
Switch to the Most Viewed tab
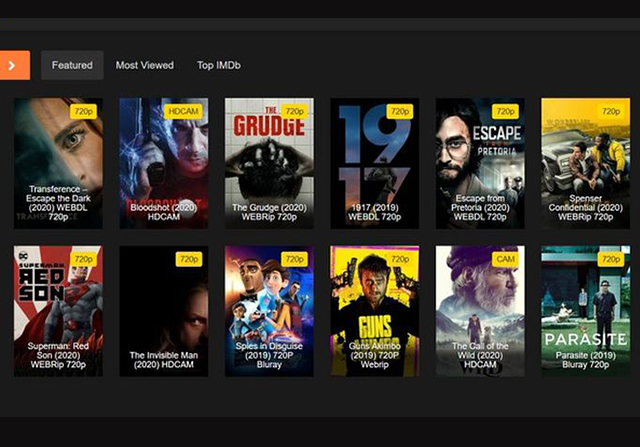tap(144, 65)
